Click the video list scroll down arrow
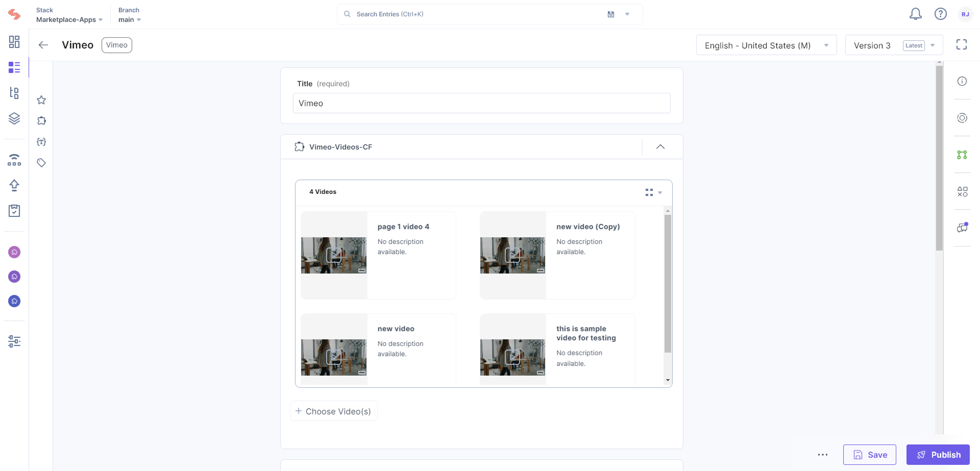The image size is (980, 471). (668, 380)
